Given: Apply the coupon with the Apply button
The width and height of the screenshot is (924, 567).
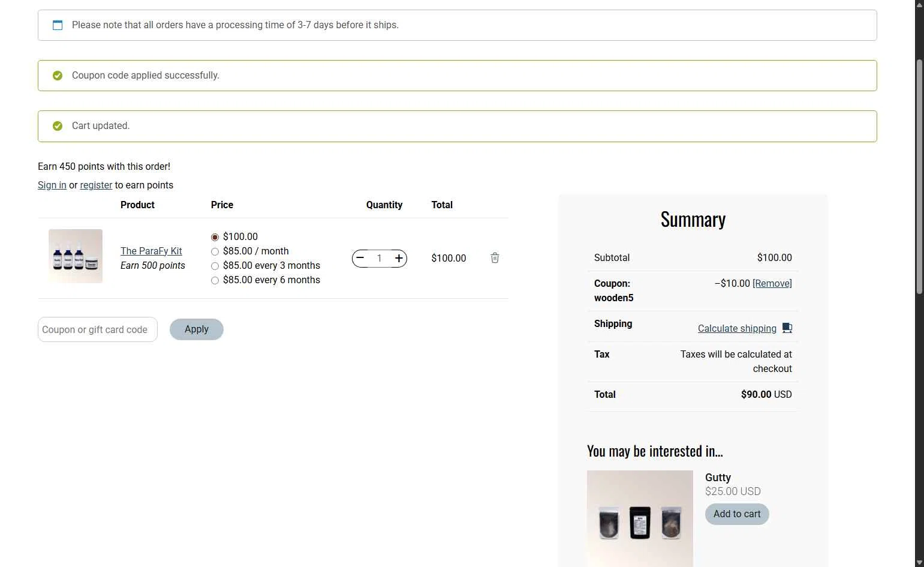Looking at the screenshot, I should tap(197, 329).
